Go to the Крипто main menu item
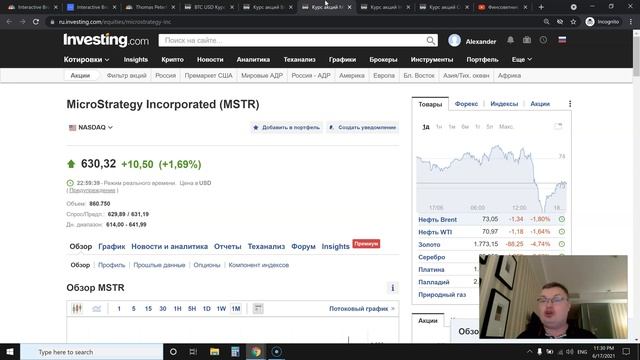 172,60
